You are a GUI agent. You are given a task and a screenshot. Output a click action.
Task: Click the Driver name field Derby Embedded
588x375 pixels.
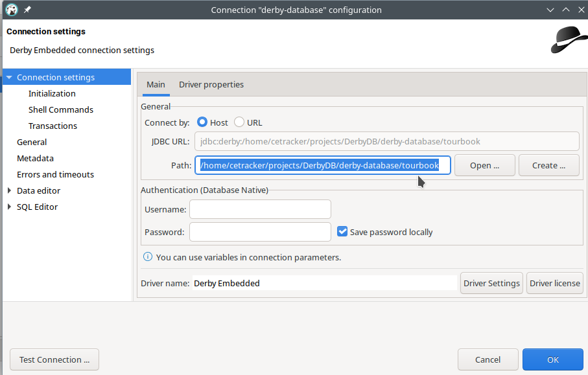coord(325,283)
